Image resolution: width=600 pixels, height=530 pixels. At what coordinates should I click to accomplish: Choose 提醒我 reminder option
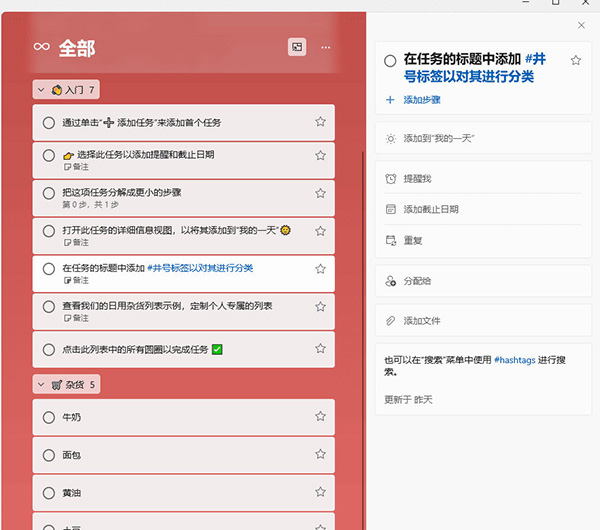tap(416, 179)
